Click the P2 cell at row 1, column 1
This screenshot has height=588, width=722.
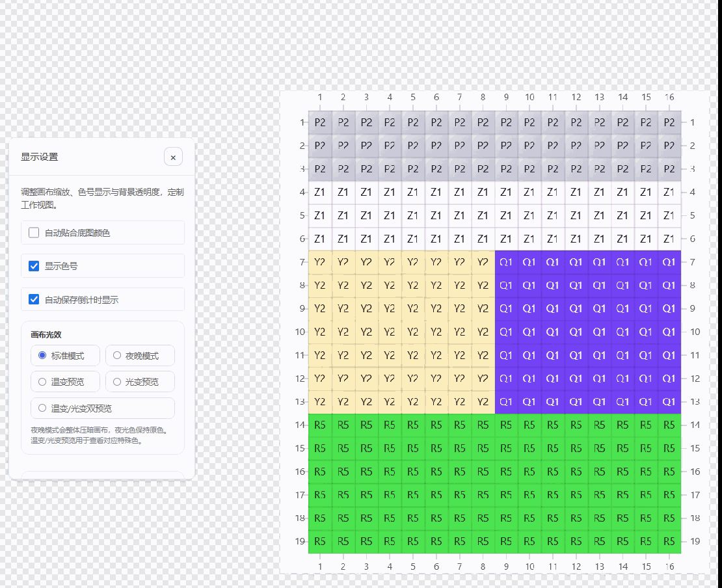pyautogui.click(x=320, y=122)
